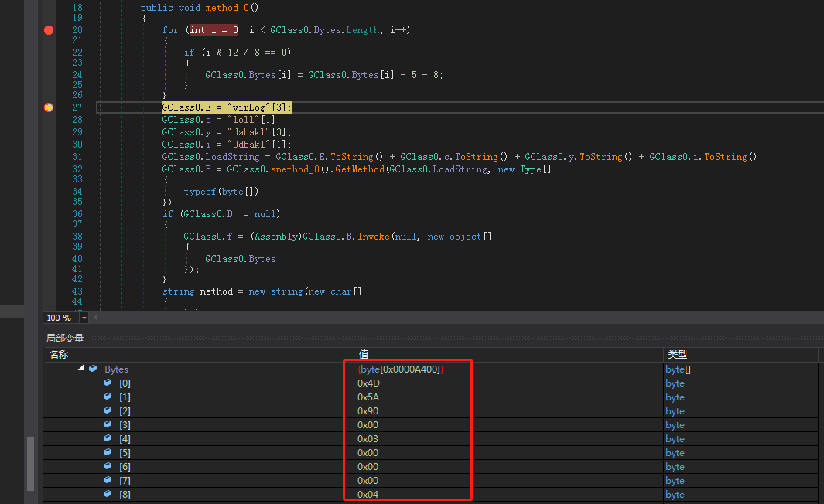Click method_0 in the method declaration

point(229,8)
